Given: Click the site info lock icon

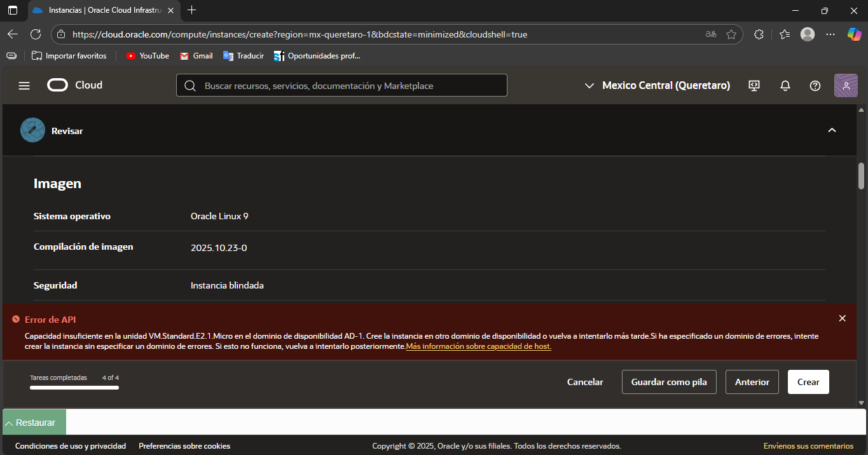Looking at the screenshot, I should pos(60,34).
